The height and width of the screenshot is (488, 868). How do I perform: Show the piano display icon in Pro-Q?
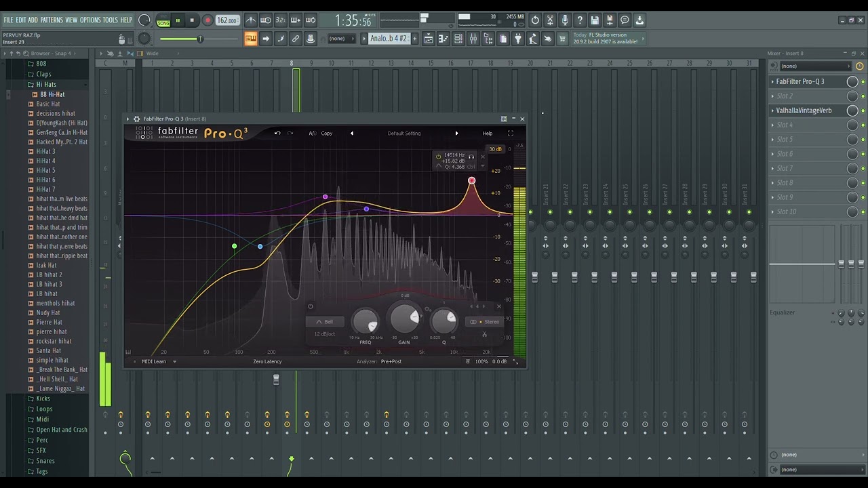click(x=128, y=352)
